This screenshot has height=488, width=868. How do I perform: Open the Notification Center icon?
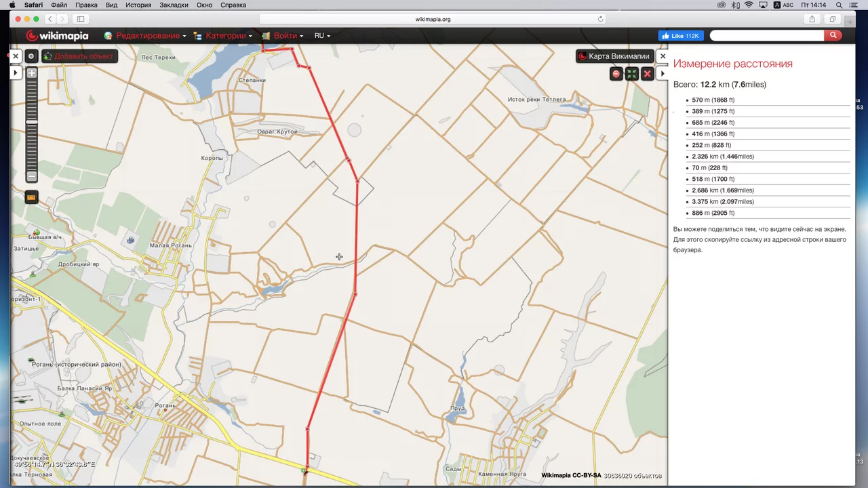[x=854, y=5]
